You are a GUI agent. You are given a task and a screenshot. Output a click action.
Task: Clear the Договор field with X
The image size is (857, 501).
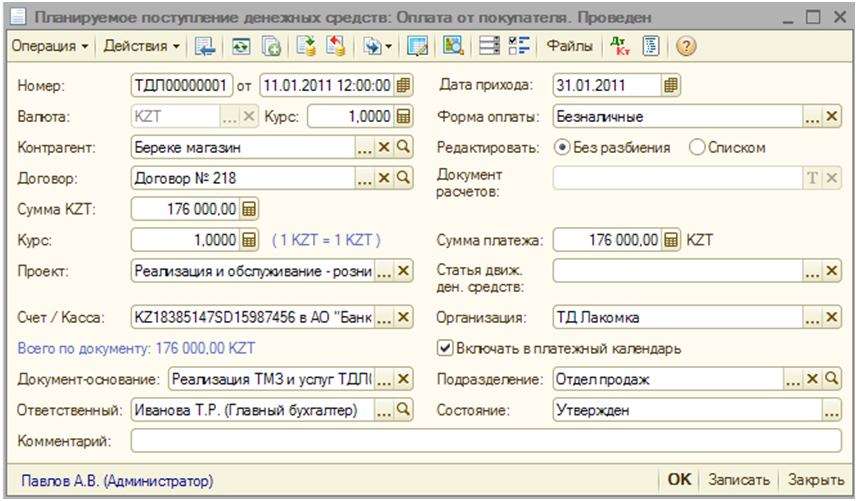[384, 178]
